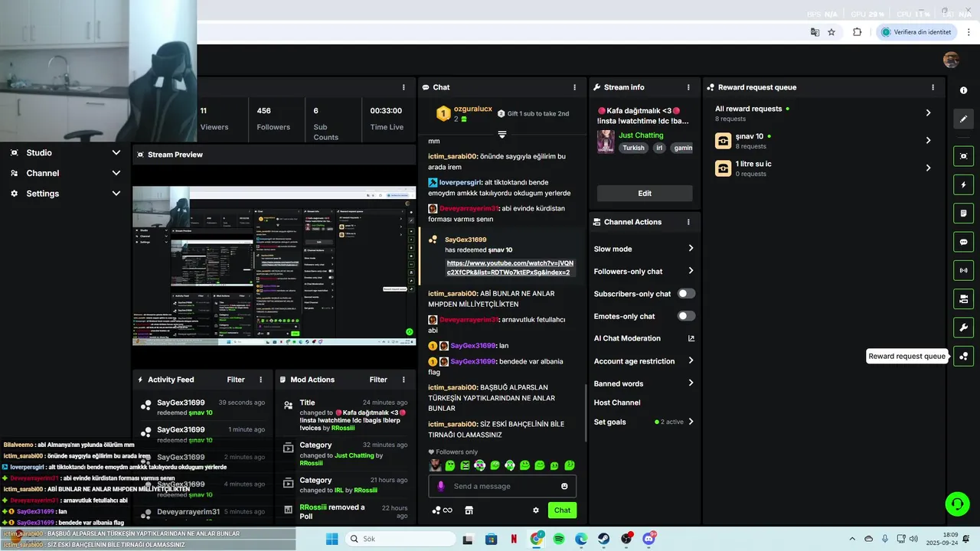Open Followers-only chat options arrow

tap(691, 271)
